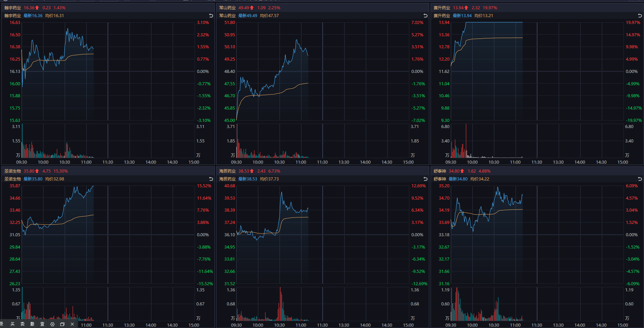
Task: Click the tall red volume spike in 赛升药业
Action: click(466, 140)
